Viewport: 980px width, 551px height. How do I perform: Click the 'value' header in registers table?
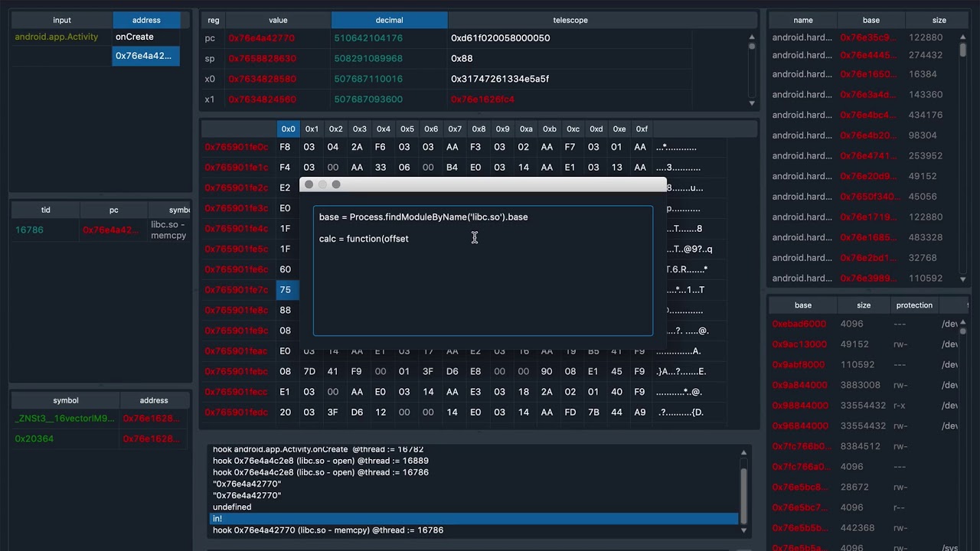coord(278,20)
